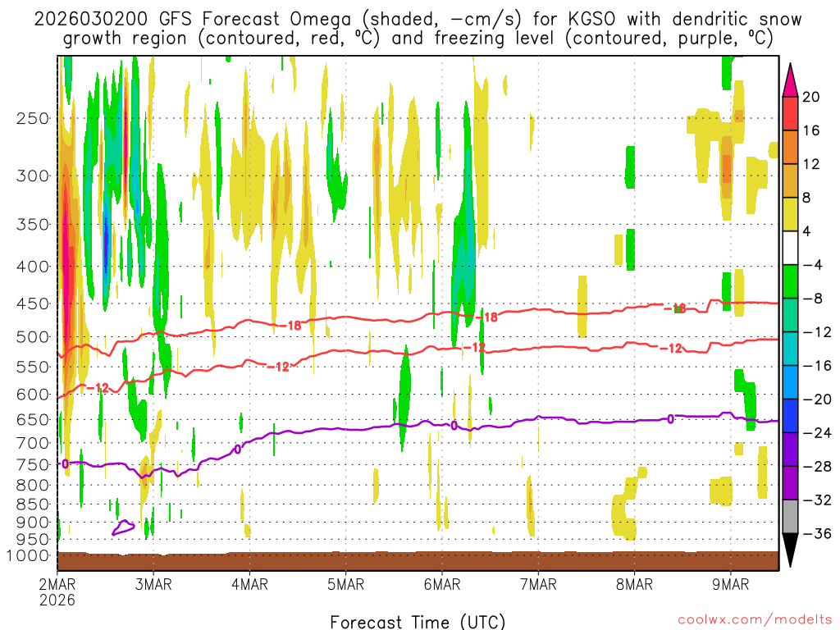Click the gray -32 to -36 colorbar segment
Viewport: 840px width, 630px height.
(790, 517)
